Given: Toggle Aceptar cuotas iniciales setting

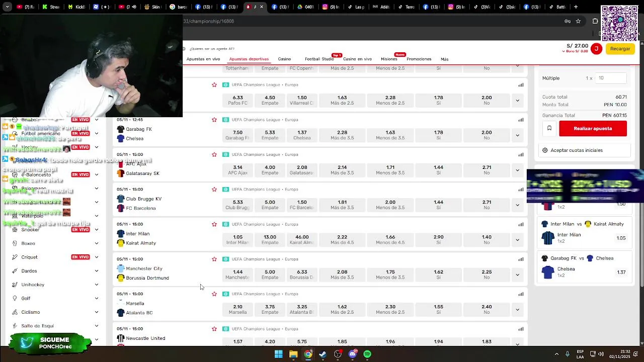Looking at the screenshot, I should coord(545,150).
